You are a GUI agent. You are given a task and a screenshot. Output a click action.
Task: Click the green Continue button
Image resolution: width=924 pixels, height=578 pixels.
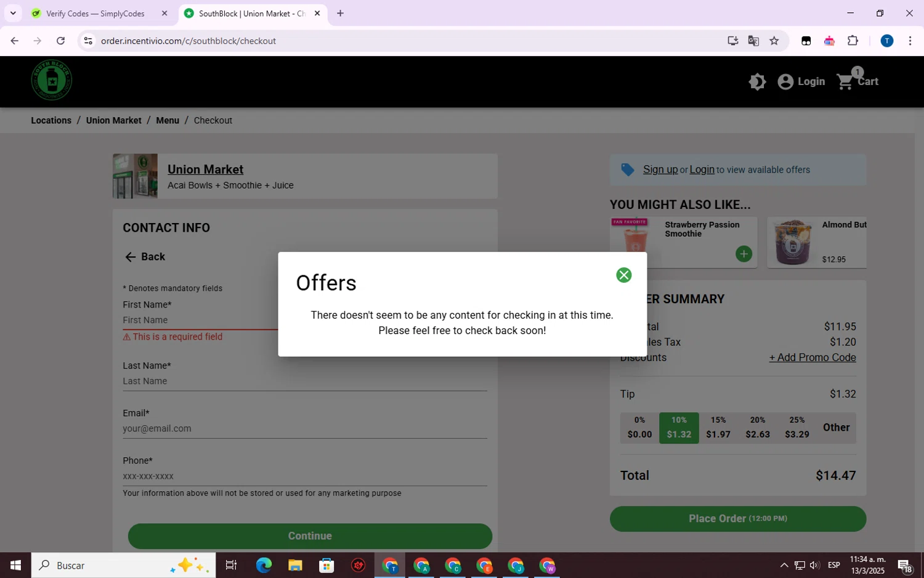310,536
